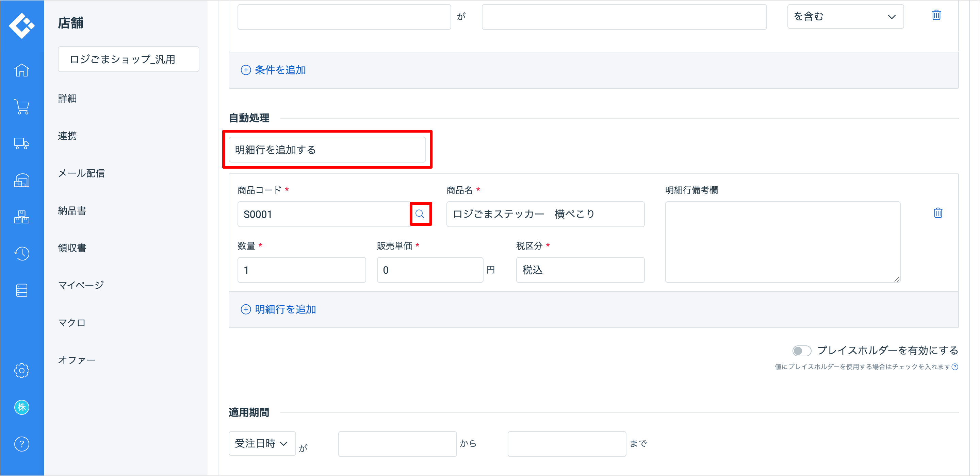
Task: Click the settings gear icon
Action: (22, 370)
